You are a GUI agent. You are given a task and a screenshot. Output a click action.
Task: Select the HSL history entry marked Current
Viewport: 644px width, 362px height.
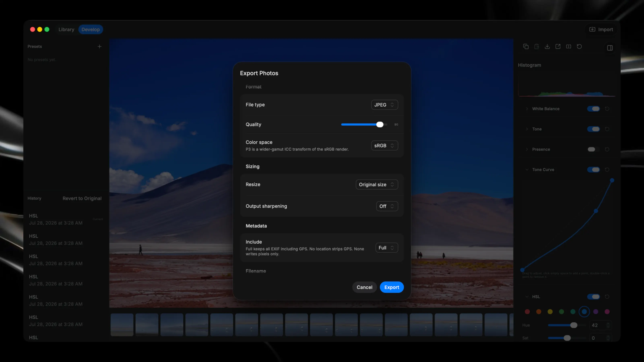(66, 219)
